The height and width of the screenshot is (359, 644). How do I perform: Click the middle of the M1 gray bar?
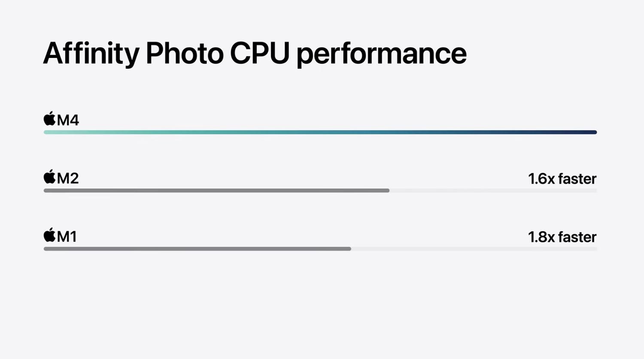coord(197,249)
